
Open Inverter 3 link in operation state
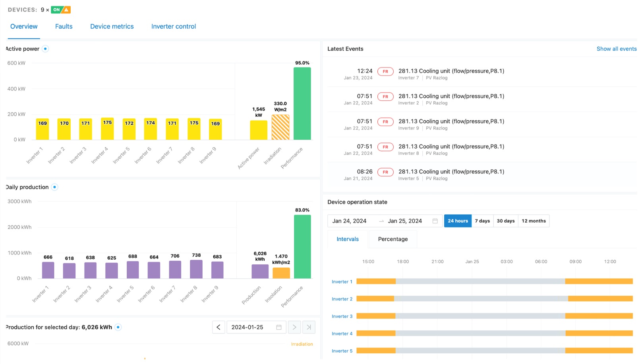click(342, 316)
